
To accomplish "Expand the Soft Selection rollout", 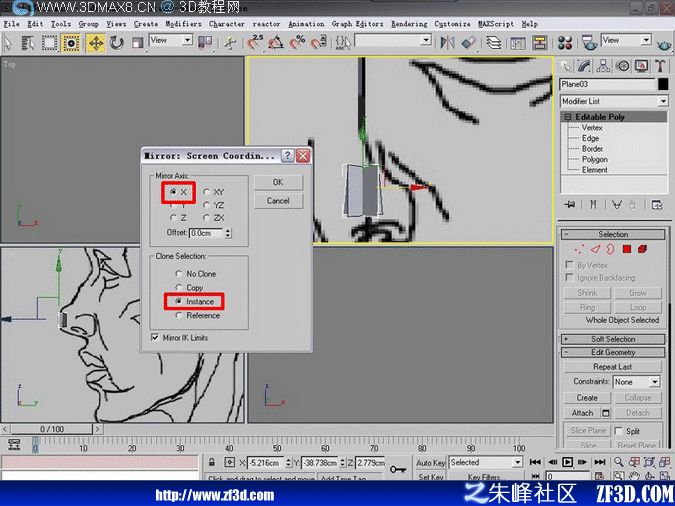I will coord(613,339).
